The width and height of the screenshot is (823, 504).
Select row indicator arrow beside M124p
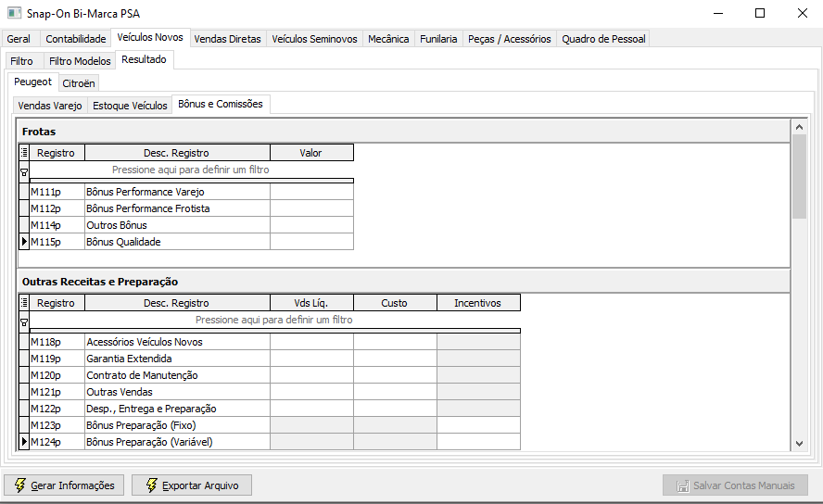24,442
